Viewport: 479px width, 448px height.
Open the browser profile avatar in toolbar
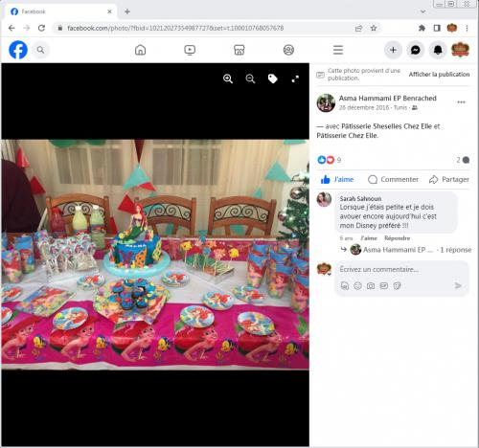tap(452, 28)
